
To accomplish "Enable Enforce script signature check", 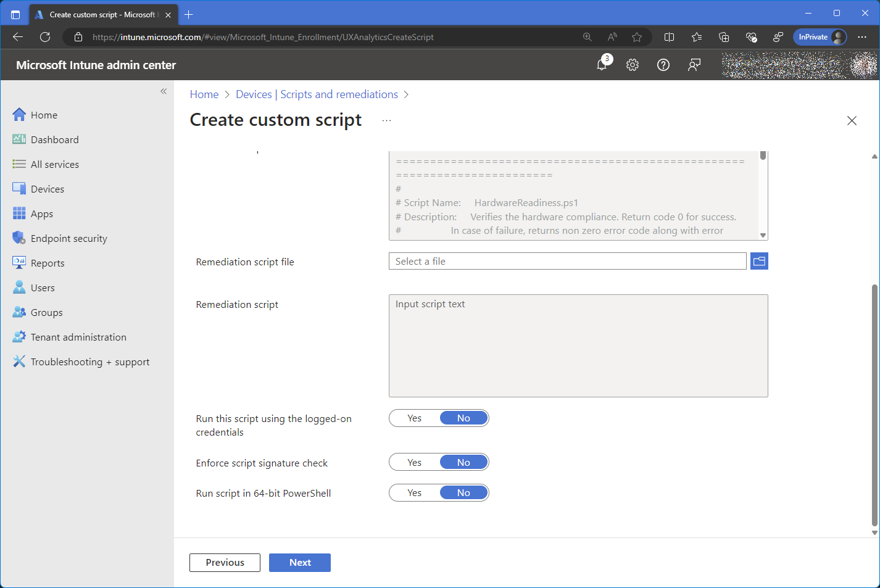I will (x=415, y=463).
